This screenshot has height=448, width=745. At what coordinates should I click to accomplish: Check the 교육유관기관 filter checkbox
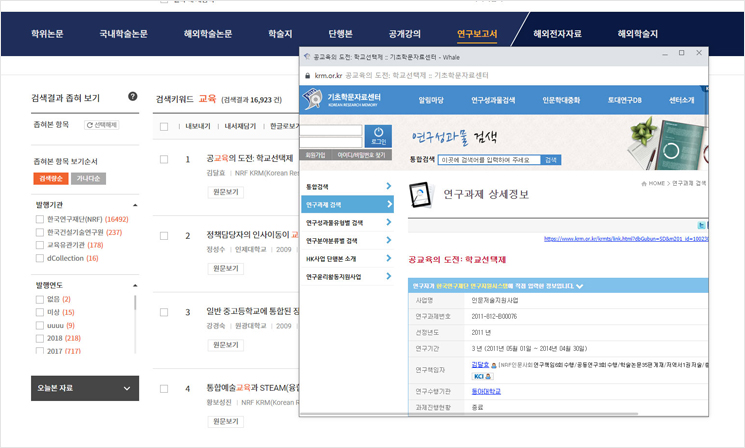[x=40, y=245]
